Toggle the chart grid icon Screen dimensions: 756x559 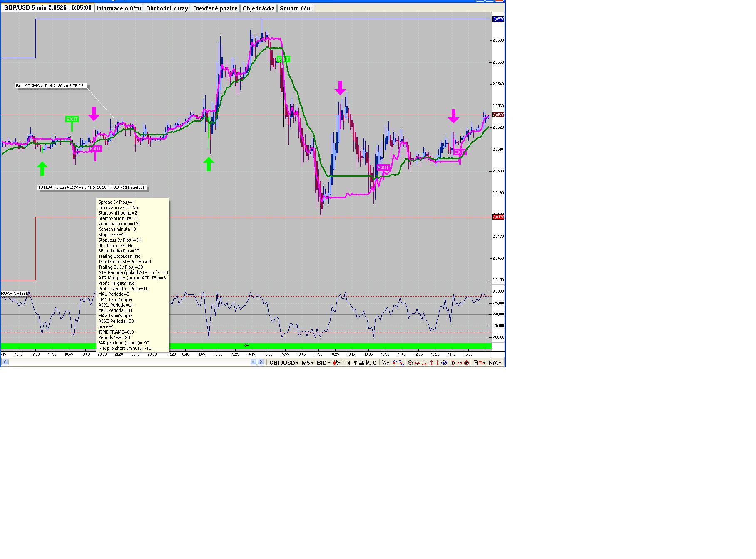click(361, 363)
